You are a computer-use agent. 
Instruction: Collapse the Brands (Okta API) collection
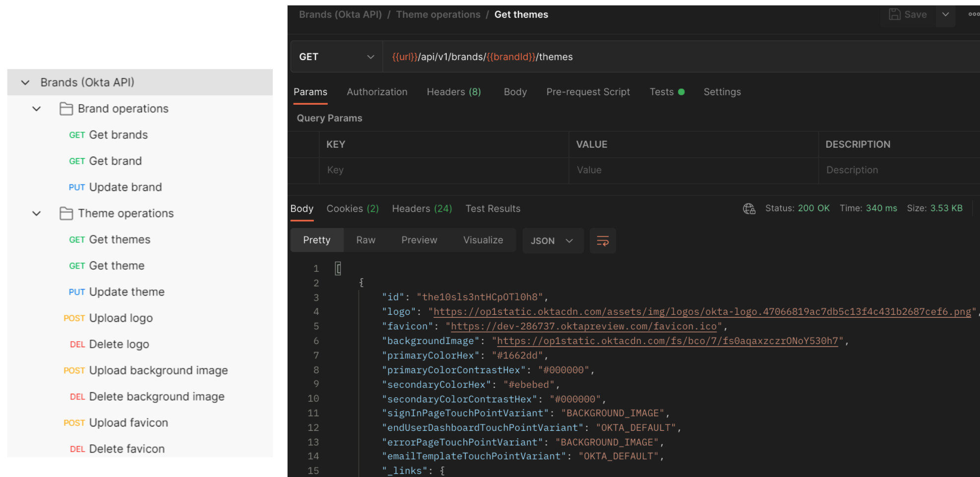tap(25, 82)
